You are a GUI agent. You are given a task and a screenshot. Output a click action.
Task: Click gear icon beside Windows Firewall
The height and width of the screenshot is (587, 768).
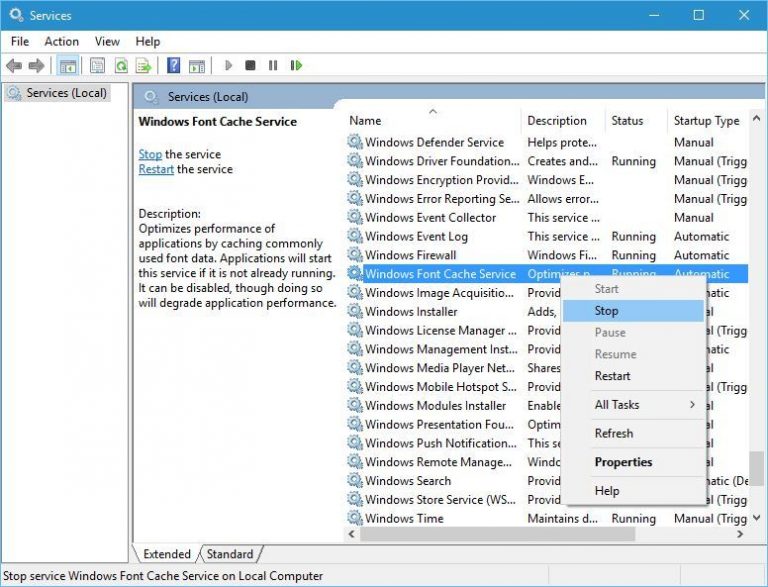tap(355, 254)
